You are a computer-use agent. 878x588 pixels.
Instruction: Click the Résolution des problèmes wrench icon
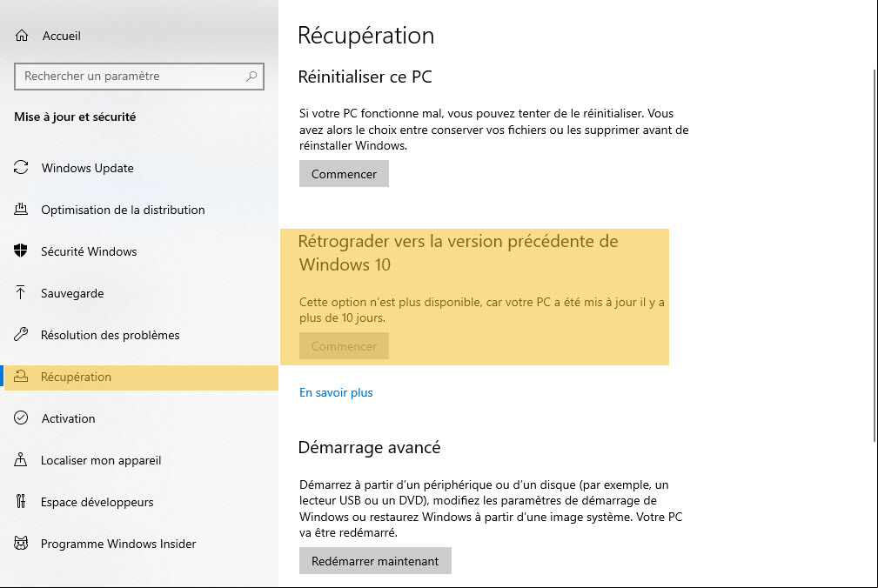pyautogui.click(x=21, y=335)
